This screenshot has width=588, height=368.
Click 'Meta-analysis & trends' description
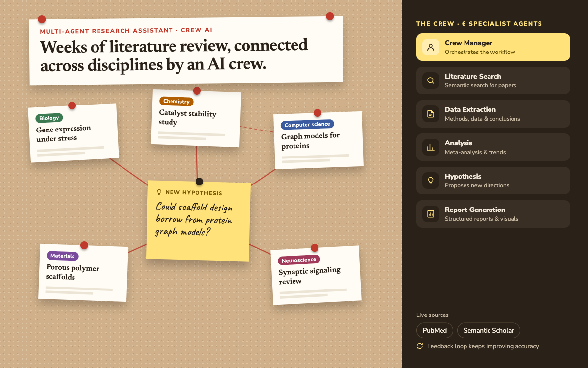coord(475,152)
